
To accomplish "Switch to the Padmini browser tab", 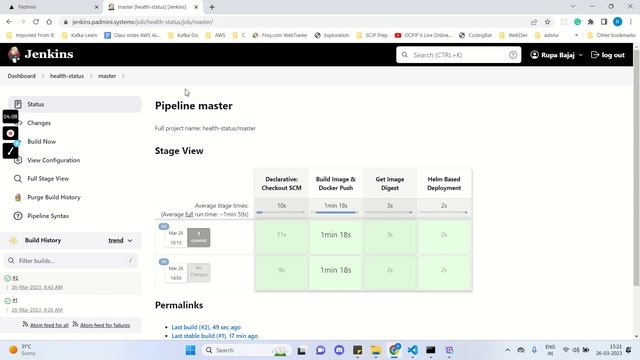I will [x=53, y=7].
